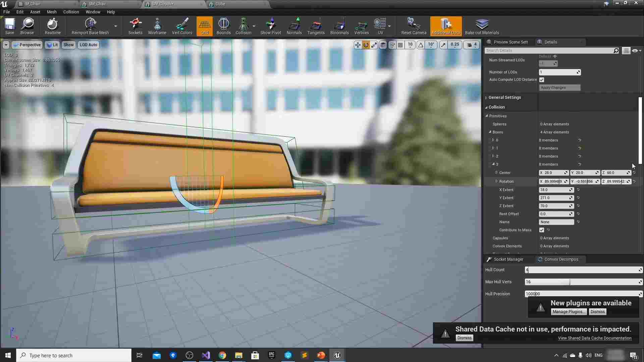Toggle Contribute to Mass checkbox
Screen dimensions: 644x362
click(542, 230)
